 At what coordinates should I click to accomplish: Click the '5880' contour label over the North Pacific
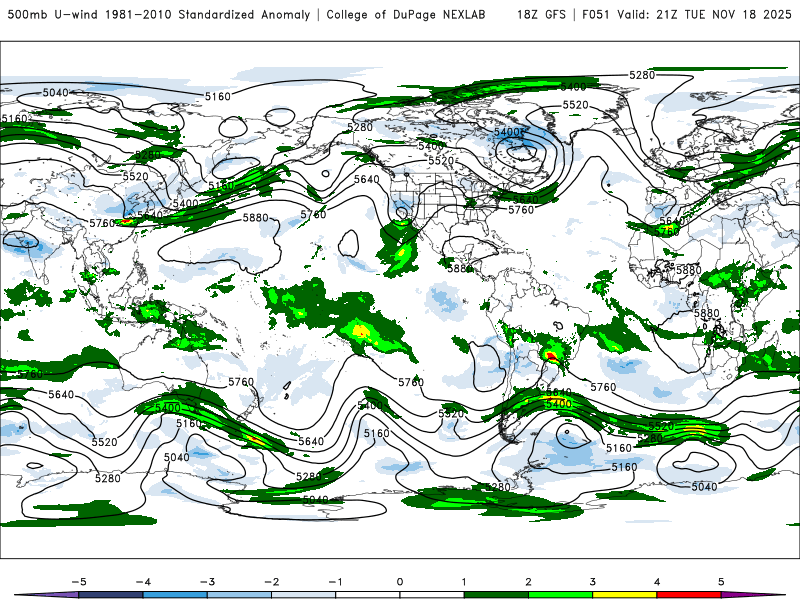pyautogui.click(x=256, y=218)
